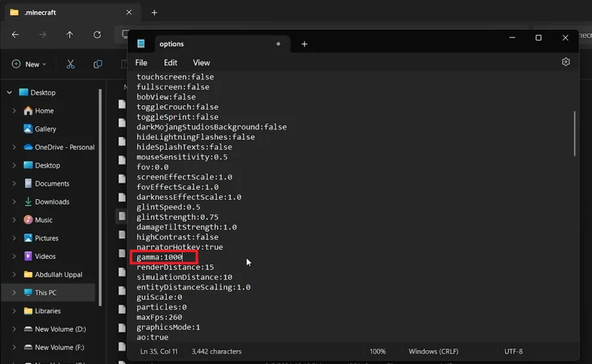
Task: Click the Cut scissors icon in Explorer
Action: coord(70,64)
